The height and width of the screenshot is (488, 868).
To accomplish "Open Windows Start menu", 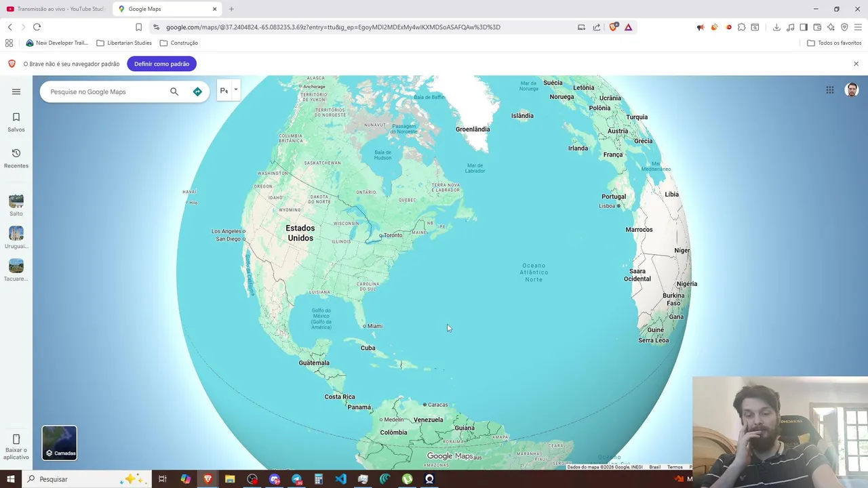I will click(11, 479).
